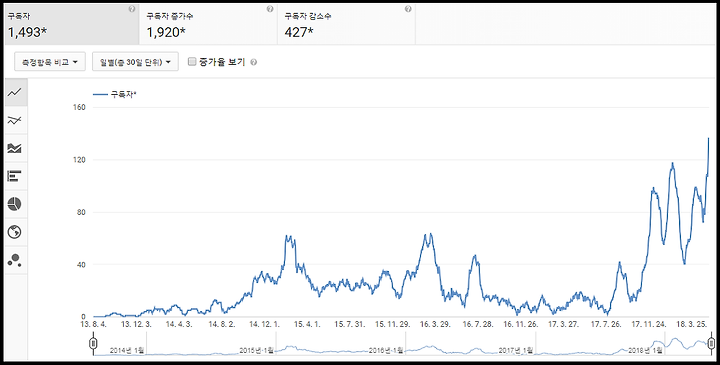Click the 2018년 1월 mini timeline label
The width and height of the screenshot is (720, 365).
(x=646, y=350)
